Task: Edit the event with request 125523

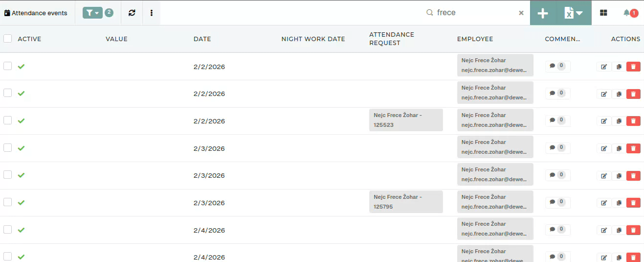Action: pos(604,121)
